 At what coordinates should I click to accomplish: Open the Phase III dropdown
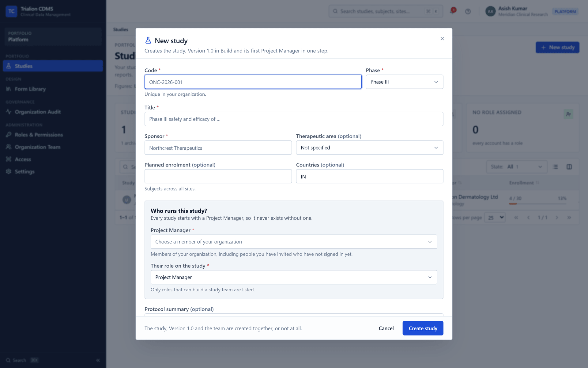(404, 82)
